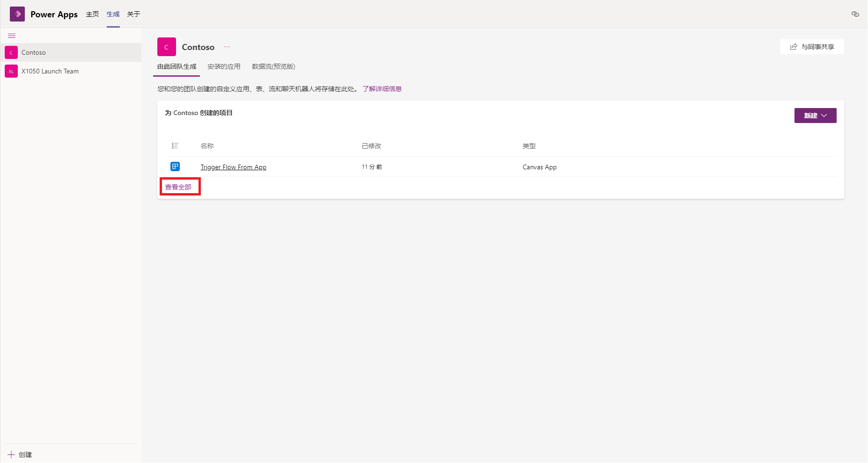Click the 与同事共享 button
Image resolution: width=868 pixels, height=463 pixels.
pos(812,47)
